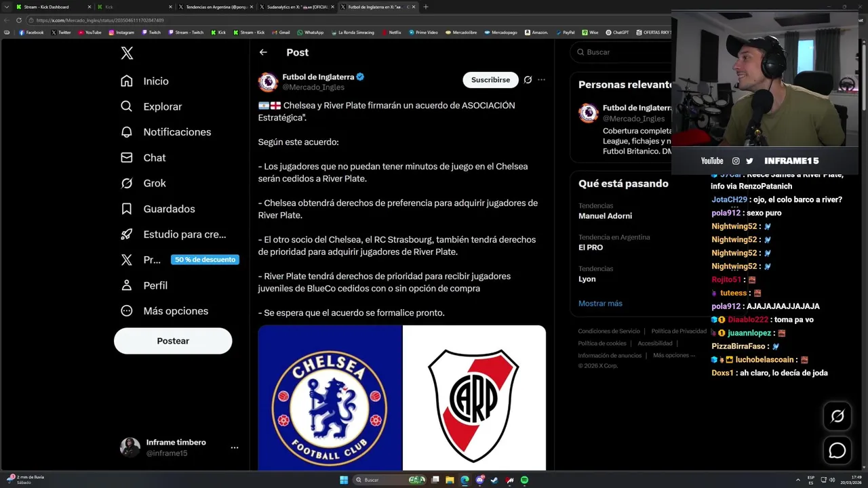Screen dimensions: 868x488
Task: Open Perfil in the sidebar
Action: tap(144, 285)
